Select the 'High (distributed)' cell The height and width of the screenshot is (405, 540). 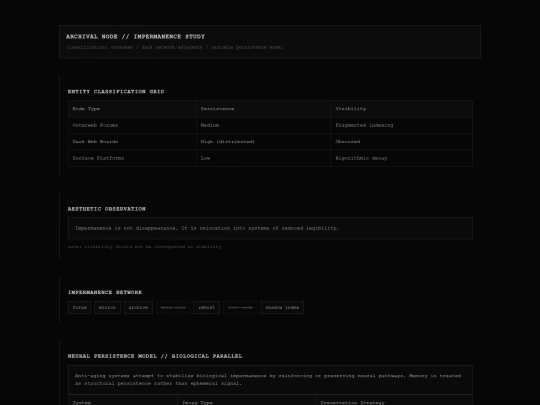(x=263, y=142)
